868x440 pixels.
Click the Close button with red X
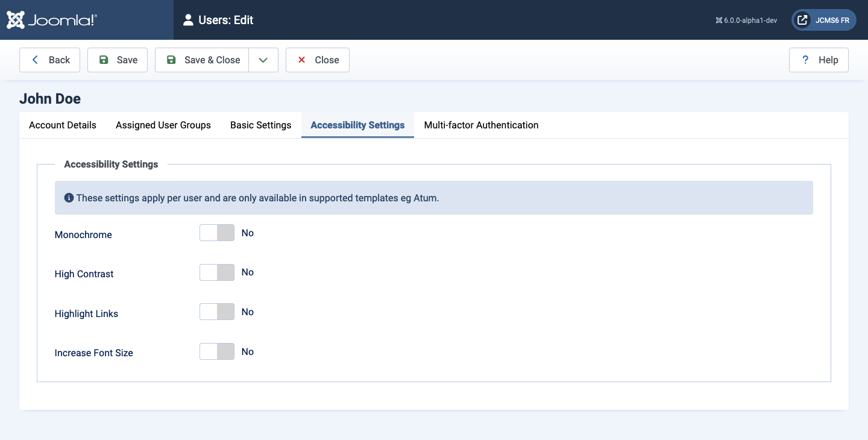click(x=318, y=60)
